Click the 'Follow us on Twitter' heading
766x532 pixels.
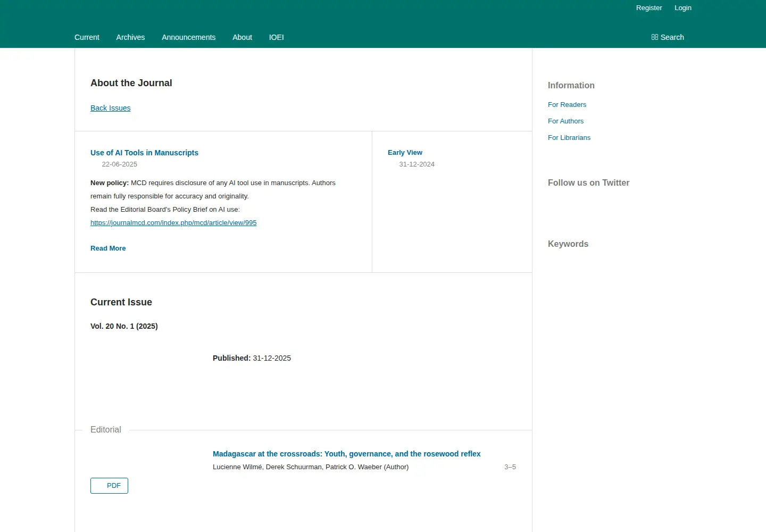click(588, 183)
